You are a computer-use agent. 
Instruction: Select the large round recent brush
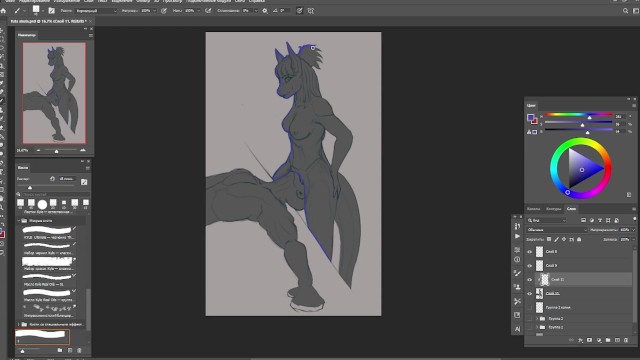coord(42,204)
